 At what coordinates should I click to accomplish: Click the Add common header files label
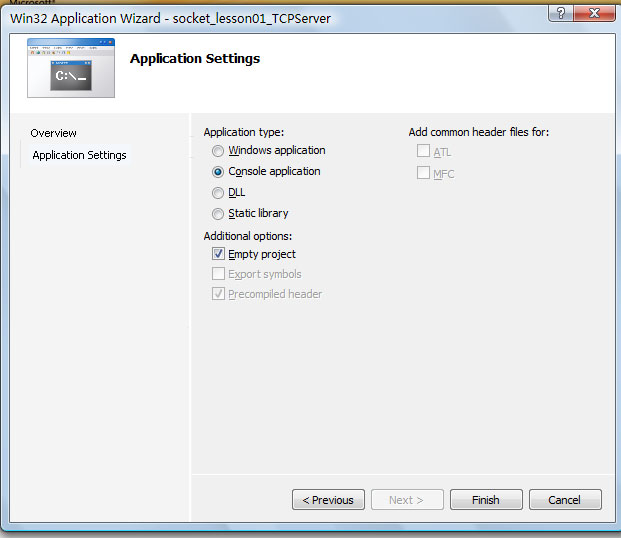pos(479,132)
